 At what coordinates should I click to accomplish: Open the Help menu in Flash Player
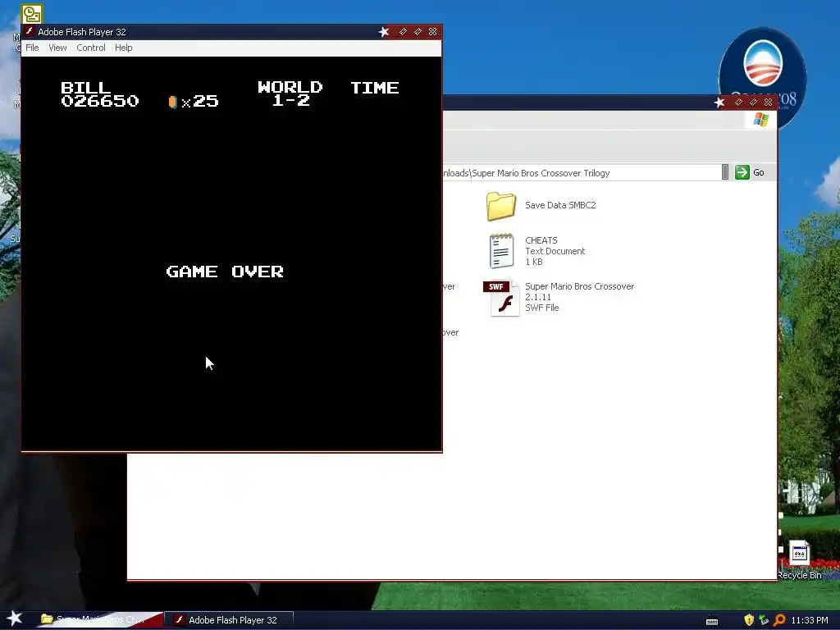click(123, 48)
